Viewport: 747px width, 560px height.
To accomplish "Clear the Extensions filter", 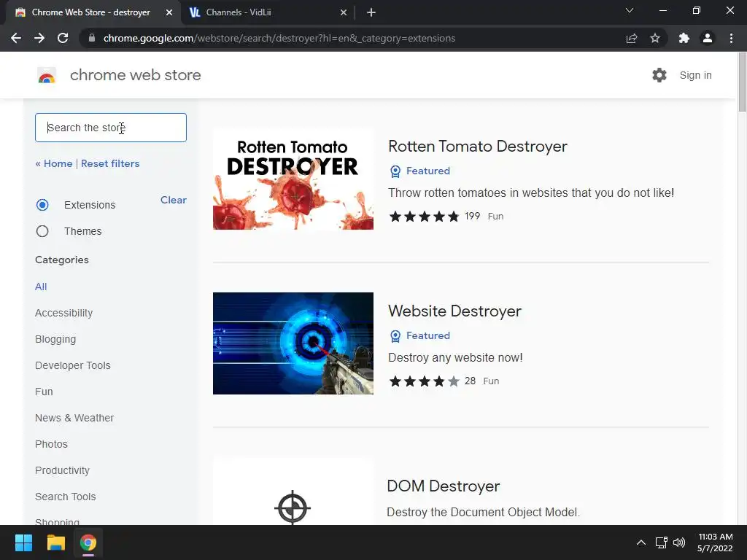I will 174,200.
